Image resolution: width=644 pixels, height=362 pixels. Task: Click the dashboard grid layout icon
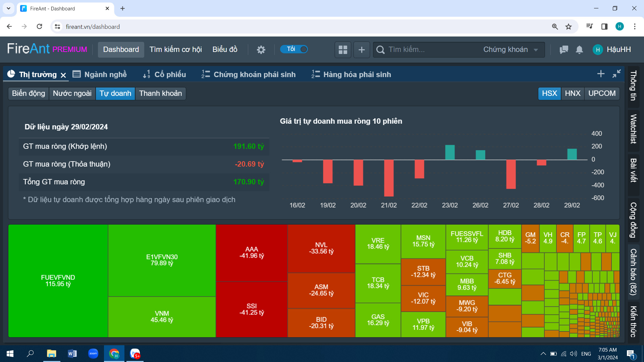(343, 50)
